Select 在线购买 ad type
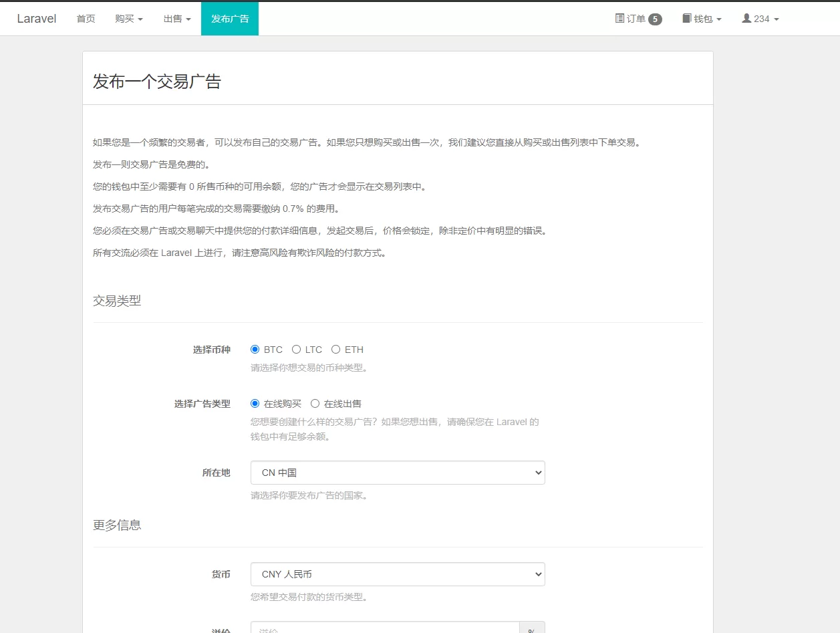 pos(255,404)
